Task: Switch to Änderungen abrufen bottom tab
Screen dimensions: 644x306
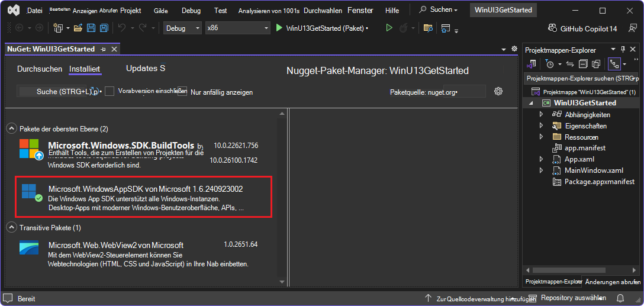Action: [613, 282]
